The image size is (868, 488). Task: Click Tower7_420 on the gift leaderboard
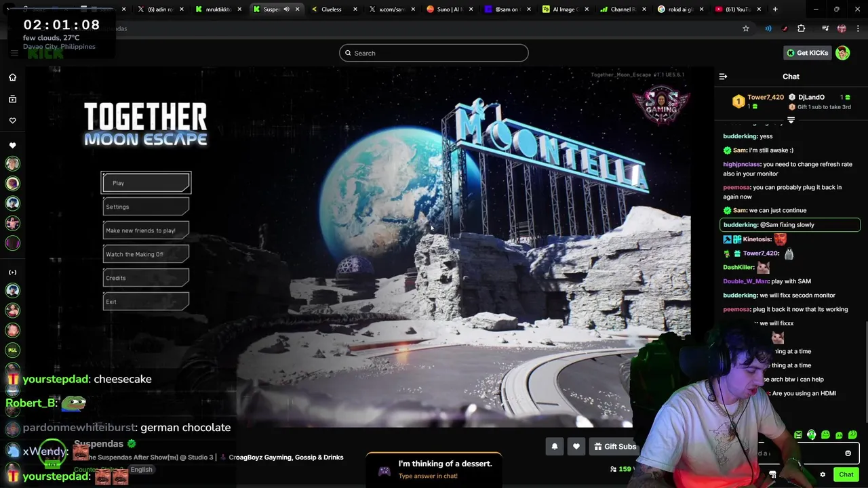[765, 98]
